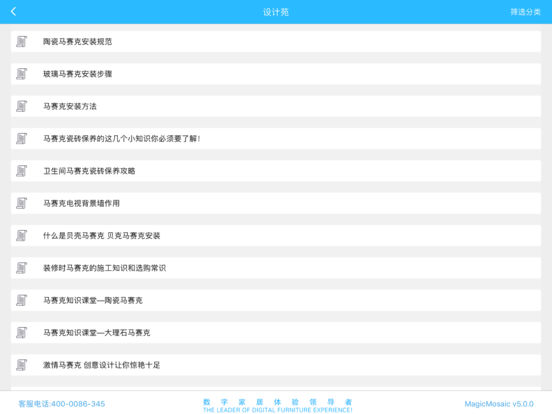The height and width of the screenshot is (414, 552).
Task: Click the 设计苑 page title
Action: 276,12
